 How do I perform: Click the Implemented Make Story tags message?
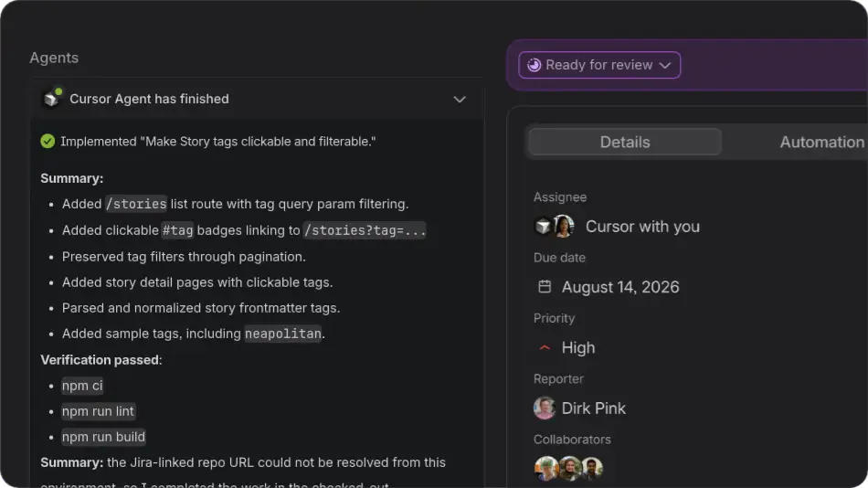click(218, 142)
